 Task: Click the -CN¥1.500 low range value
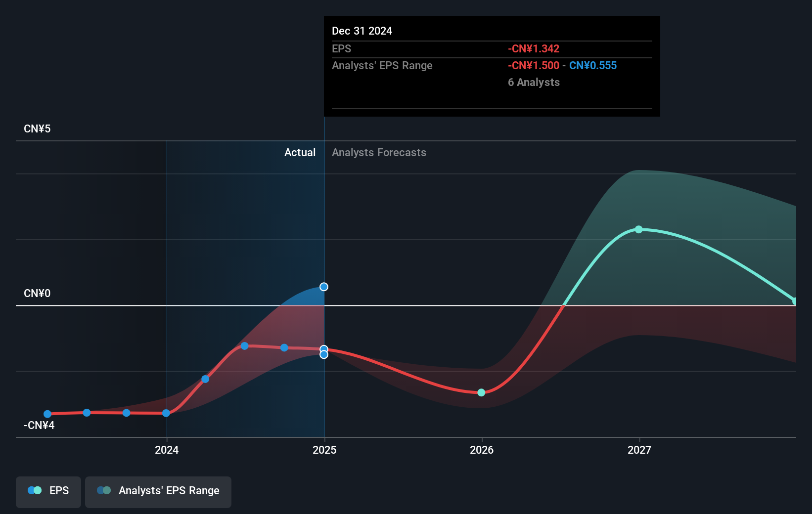tap(534, 65)
